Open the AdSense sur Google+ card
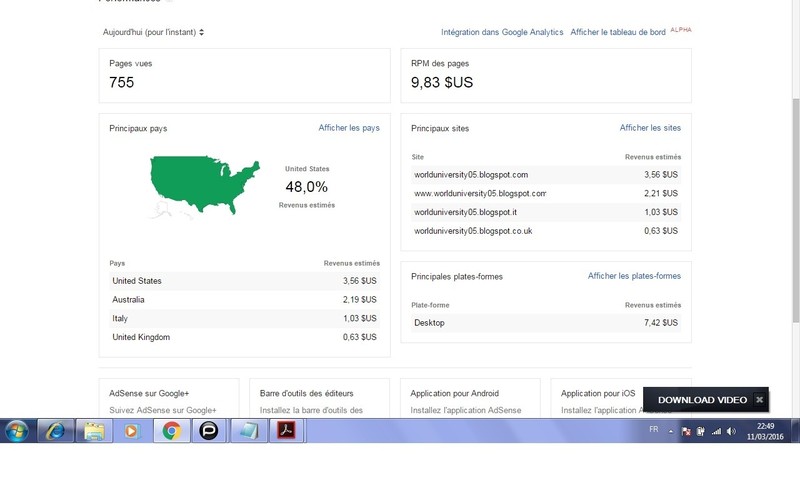 [169, 398]
